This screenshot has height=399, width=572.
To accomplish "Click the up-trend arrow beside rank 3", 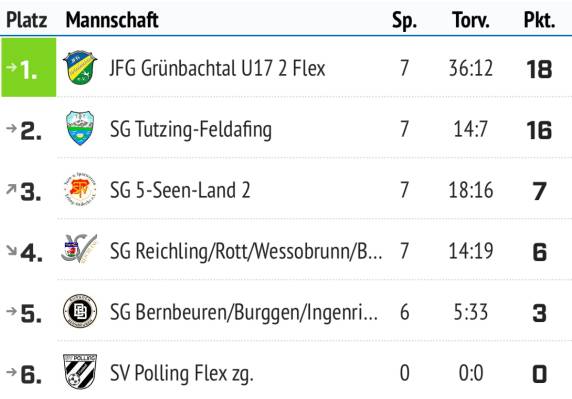I will pos(11,189).
